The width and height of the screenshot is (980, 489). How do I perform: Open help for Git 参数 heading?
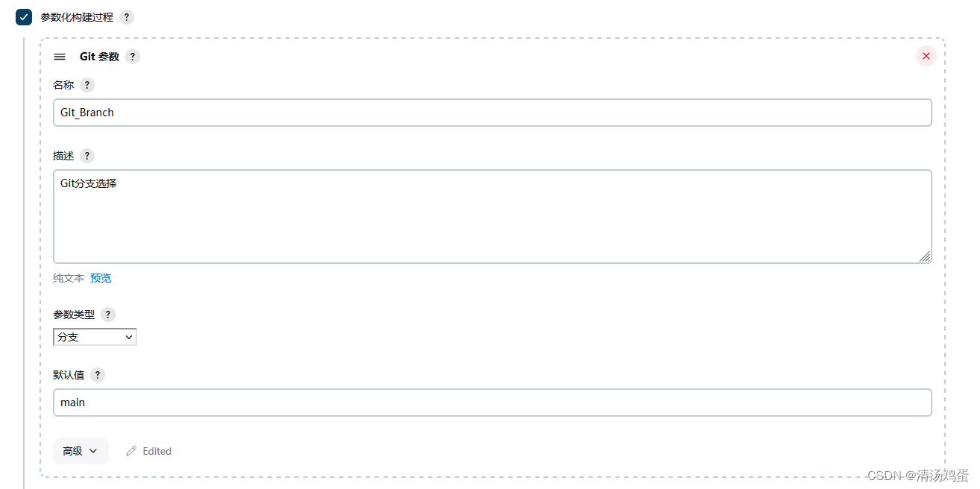pyautogui.click(x=133, y=57)
